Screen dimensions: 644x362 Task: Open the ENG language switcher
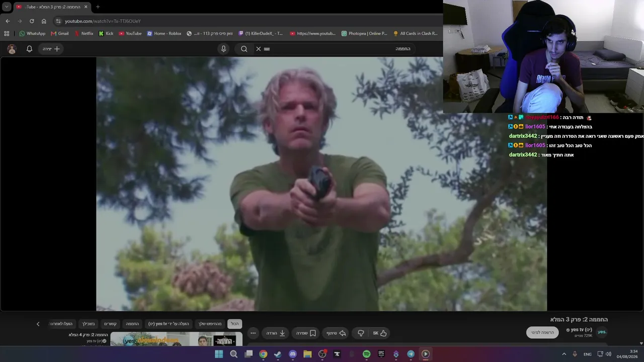click(x=587, y=354)
